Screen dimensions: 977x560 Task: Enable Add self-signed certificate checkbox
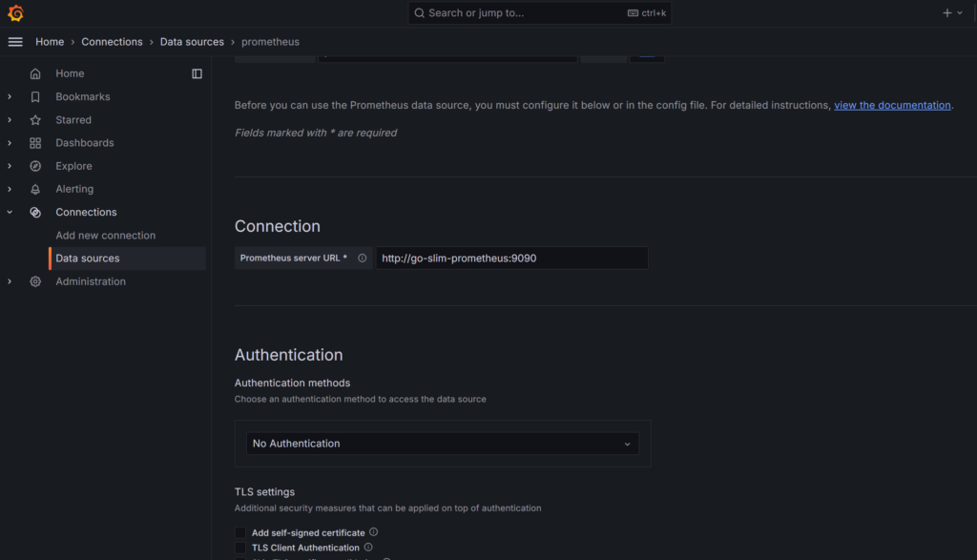240,532
